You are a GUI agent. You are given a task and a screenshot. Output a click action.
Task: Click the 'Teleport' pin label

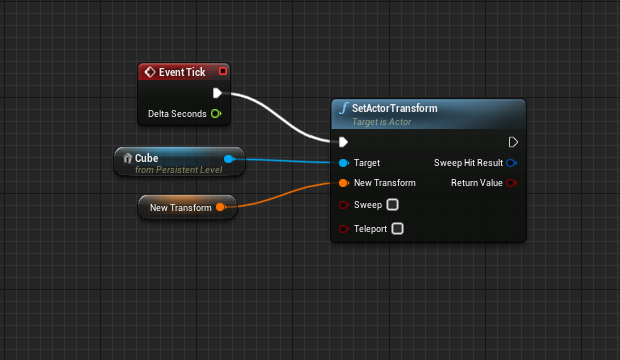coord(370,229)
